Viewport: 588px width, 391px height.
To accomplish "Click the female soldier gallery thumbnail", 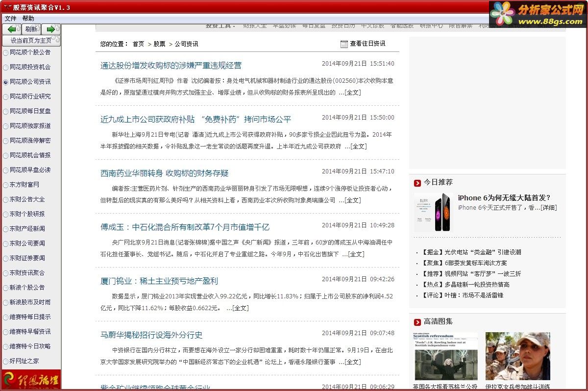I will coord(518,356).
